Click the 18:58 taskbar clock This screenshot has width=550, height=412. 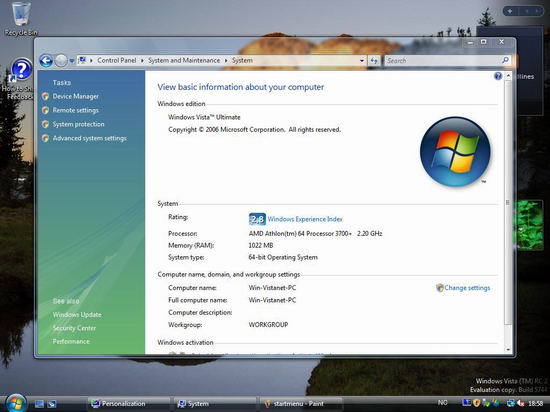pos(535,404)
